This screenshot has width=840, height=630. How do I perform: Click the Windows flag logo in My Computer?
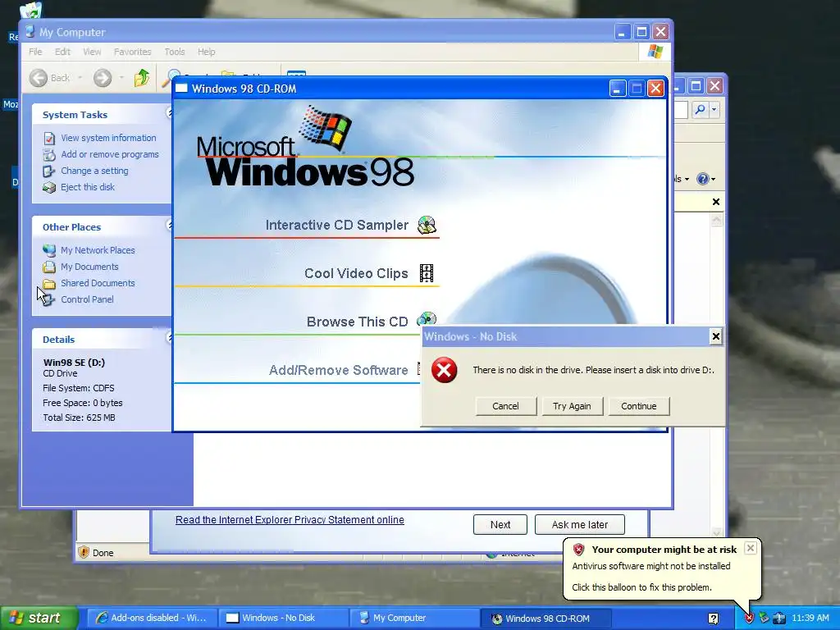(x=655, y=52)
